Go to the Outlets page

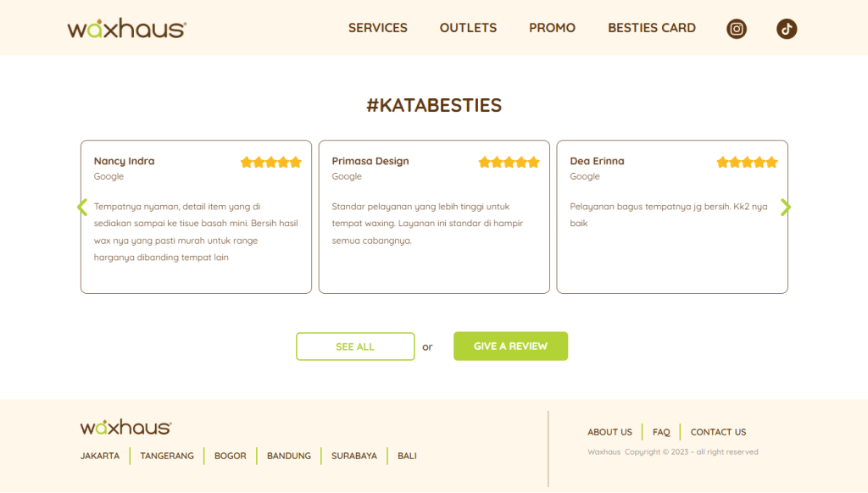coord(468,28)
